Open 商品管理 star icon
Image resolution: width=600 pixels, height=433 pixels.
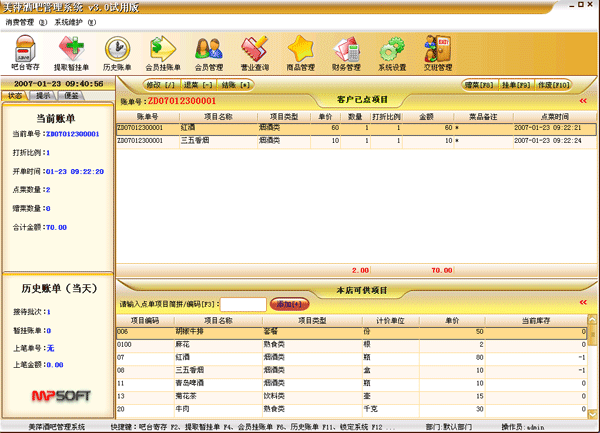(x=300, y=53)
